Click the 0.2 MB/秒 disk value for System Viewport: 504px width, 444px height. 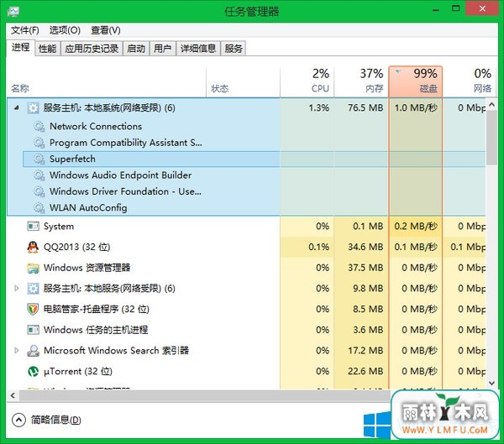pyautogui.click(x=416, y=227)
